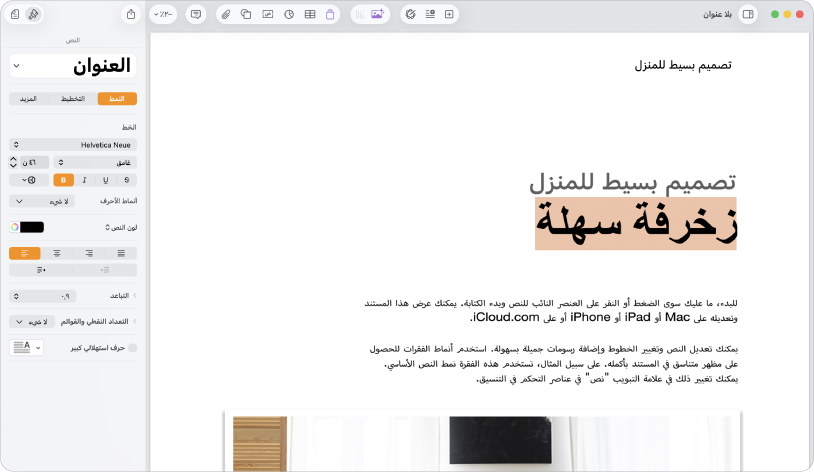Select right text alignment
This screenshot has height=473, width=814.
(89, 253)
